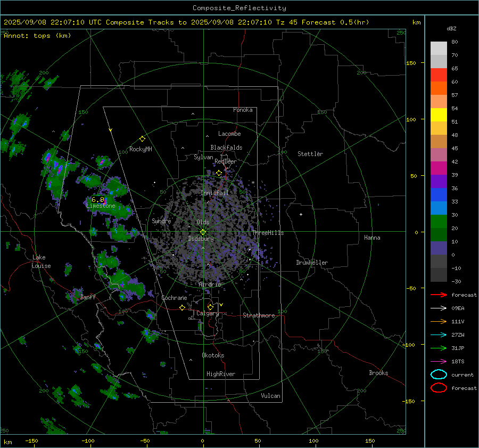Click the red forecast arrow in legend

[x=439, y=295]
